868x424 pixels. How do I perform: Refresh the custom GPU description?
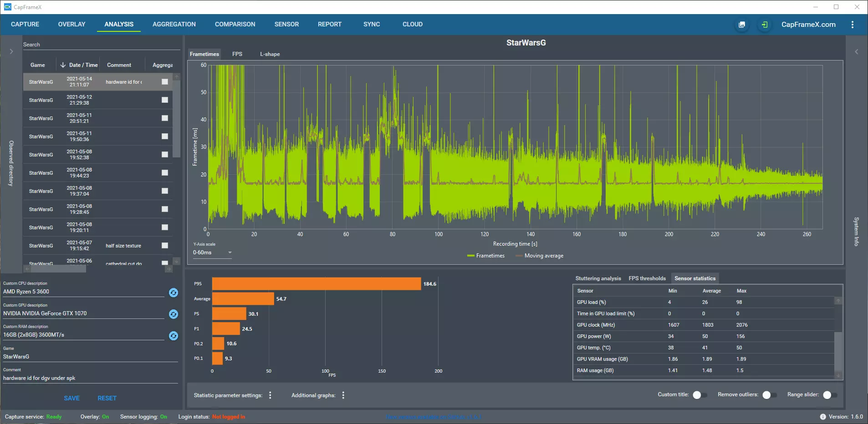174,314
